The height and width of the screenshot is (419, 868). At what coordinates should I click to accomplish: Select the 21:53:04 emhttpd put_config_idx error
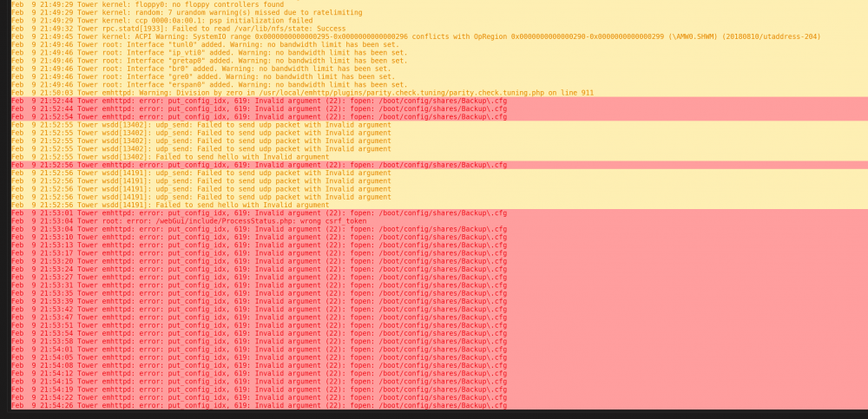pyautogui.click(x=259, y=229)
